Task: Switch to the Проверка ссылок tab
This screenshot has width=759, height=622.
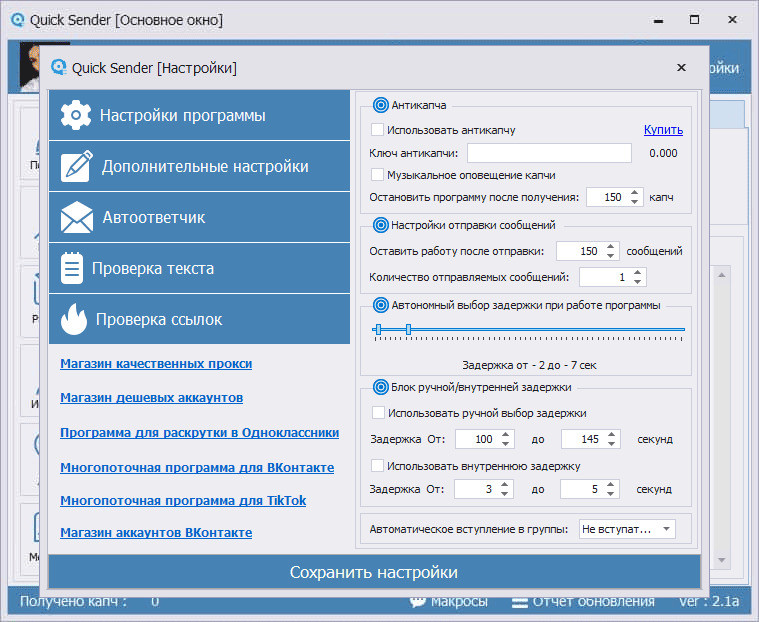Action: click(199, 320)
